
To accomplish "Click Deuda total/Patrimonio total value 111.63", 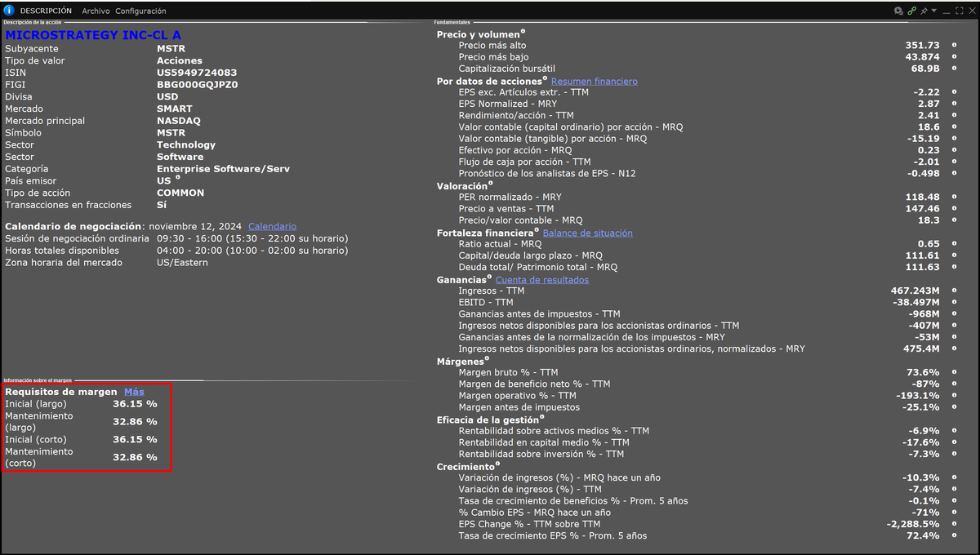I will coord(923,268).
